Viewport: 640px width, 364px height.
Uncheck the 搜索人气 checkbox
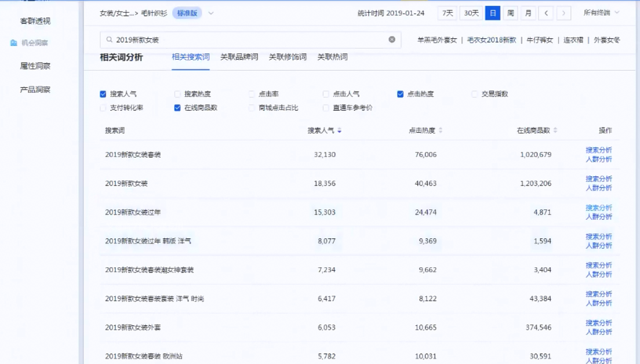coord(103,94)
